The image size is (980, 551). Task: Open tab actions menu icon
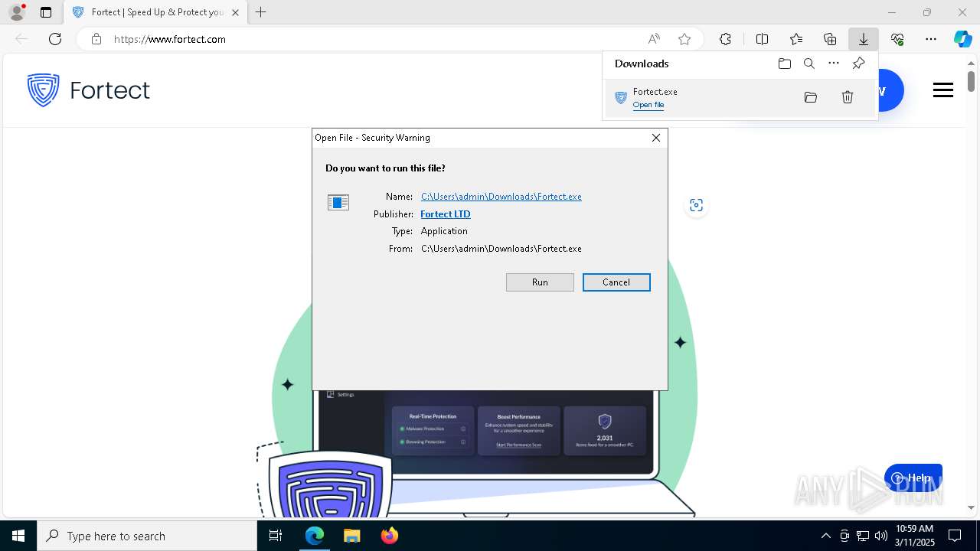pos(46,12)
